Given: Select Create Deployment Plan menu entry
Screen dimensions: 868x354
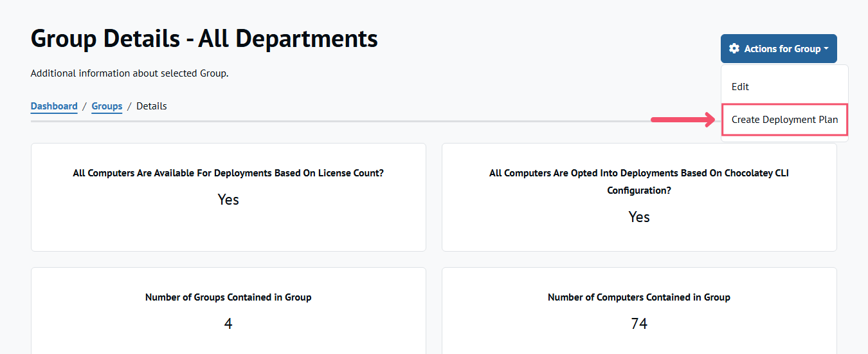Looking at the screenshot, I should click(x=784, y=120).
